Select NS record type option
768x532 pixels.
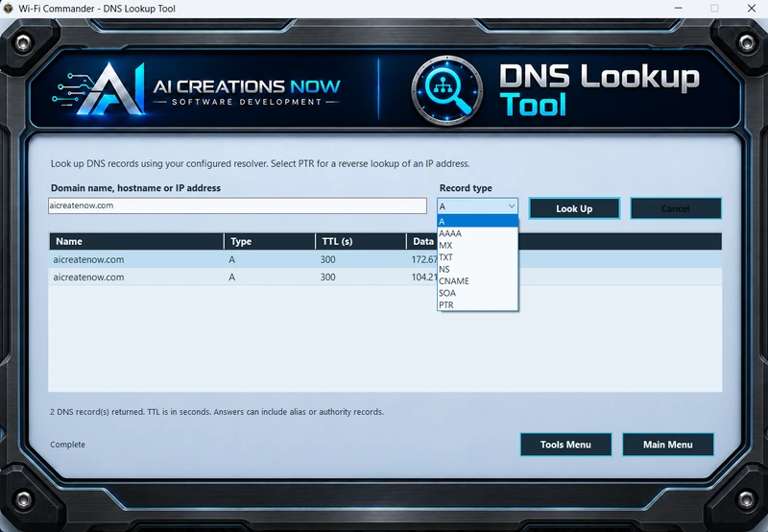(477, 269)
